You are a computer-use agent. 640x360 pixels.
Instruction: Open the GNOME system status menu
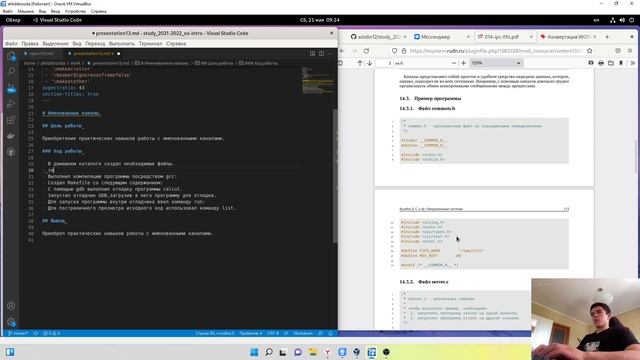(x=622, y=20)
